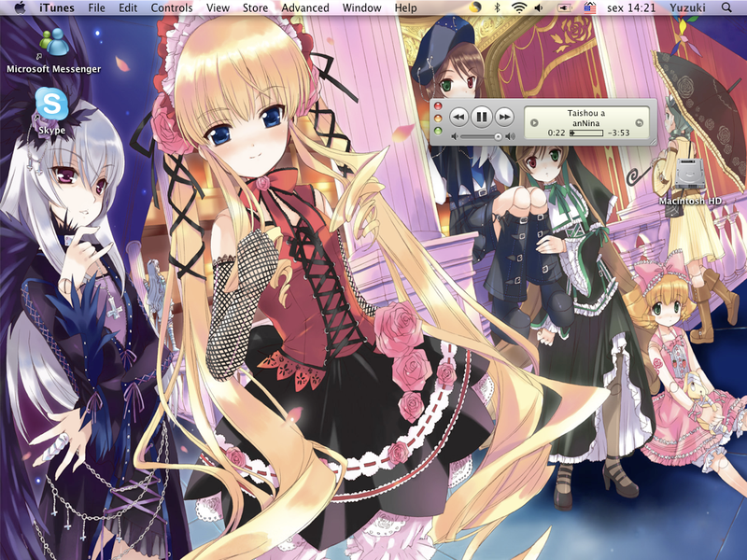This screenshot has height=560, width=747.
Task: Open the Wi-Fi status menu
Action: click(519, 7)
